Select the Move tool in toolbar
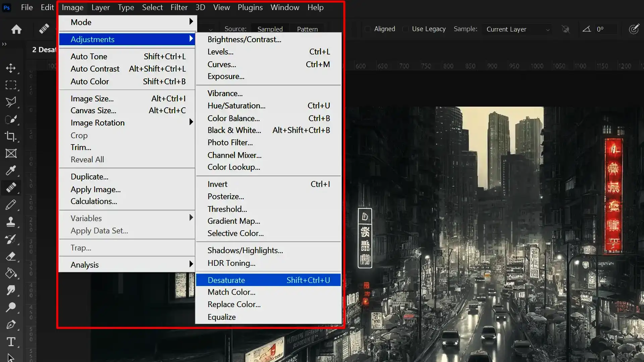 (11, 68)
